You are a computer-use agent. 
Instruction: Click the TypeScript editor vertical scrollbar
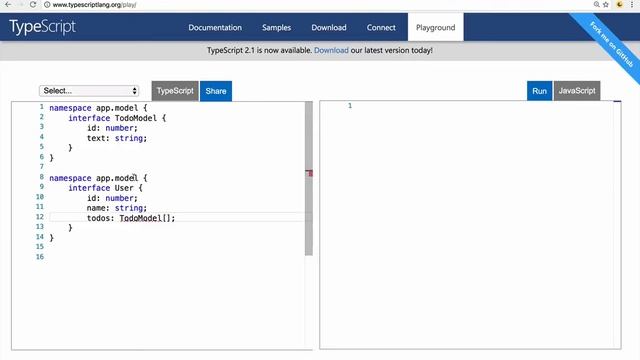309,178
